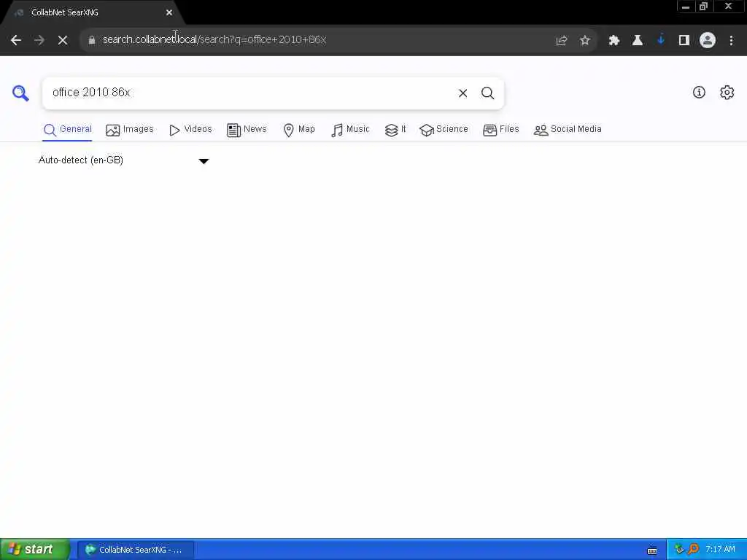Stop page loading with X button
747x560 pixels.
63,40
